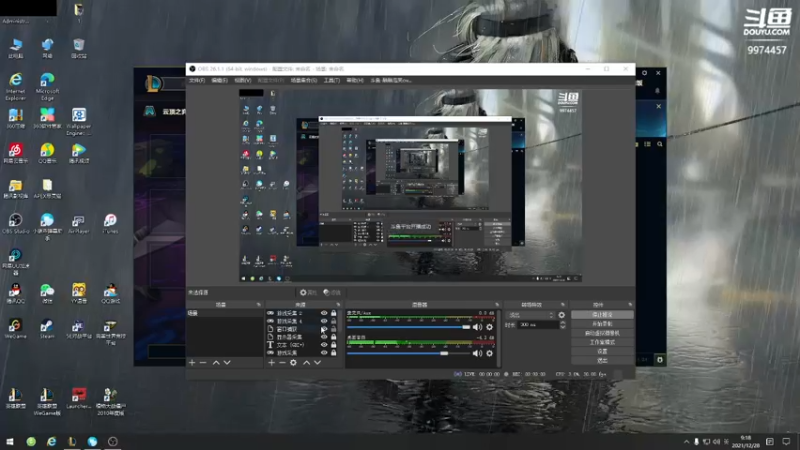Click the 退出 exit button in controls
800x450 pixels.
tap(602, 361)
